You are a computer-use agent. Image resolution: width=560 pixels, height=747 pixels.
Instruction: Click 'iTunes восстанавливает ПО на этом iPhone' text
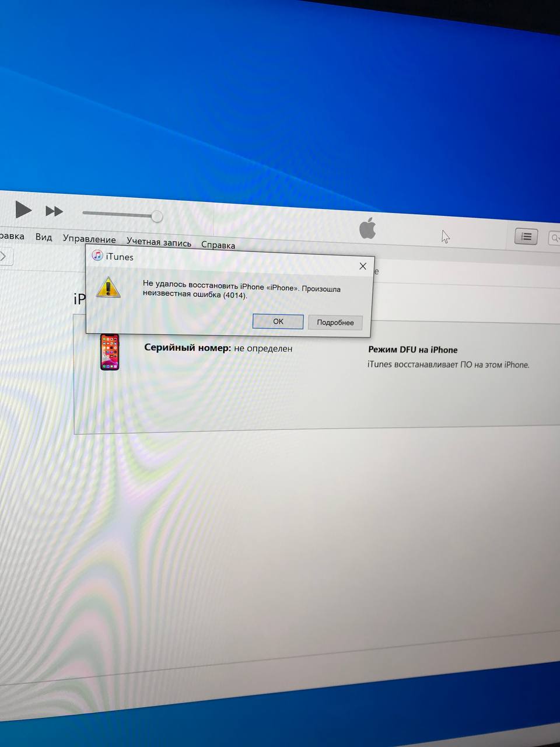[x=448, y=364]
